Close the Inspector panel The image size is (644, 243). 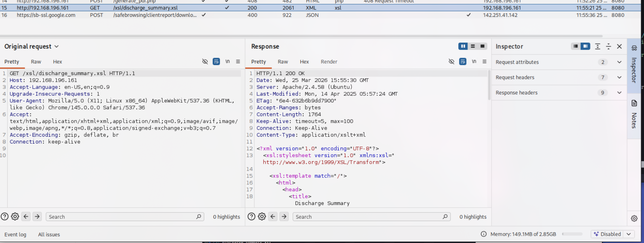coord(619,46)
